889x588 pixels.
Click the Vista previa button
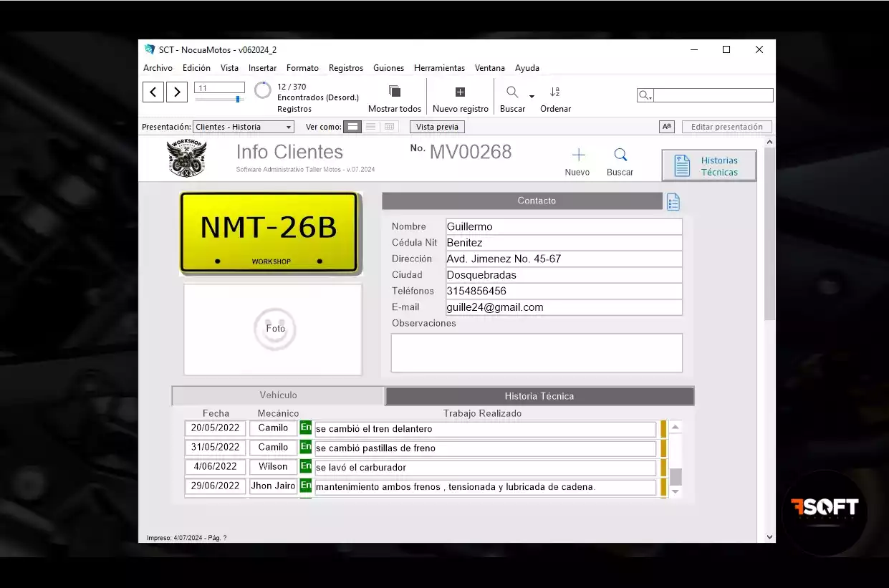coord(437,127)
